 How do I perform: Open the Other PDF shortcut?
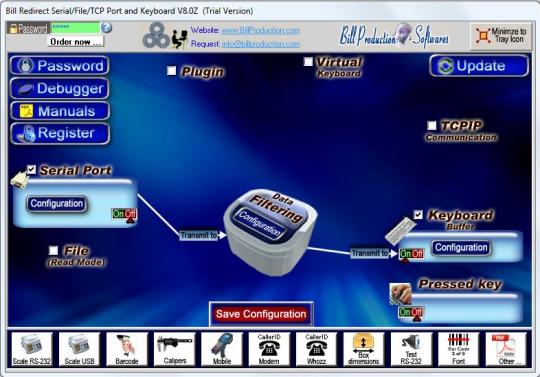tap(506, 349)
